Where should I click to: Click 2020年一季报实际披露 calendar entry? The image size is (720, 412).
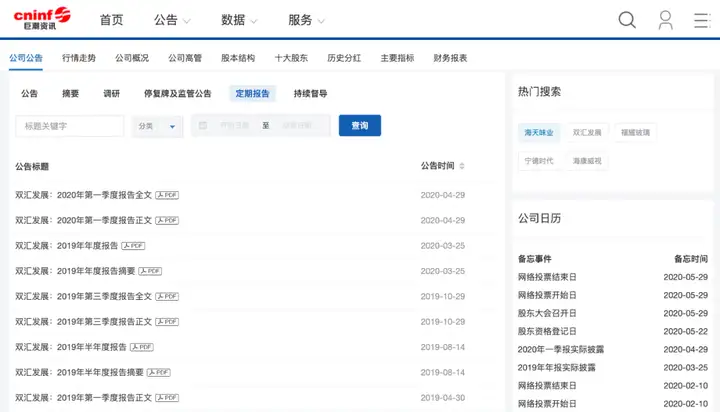pyautogui.click(x=561, y=350)
